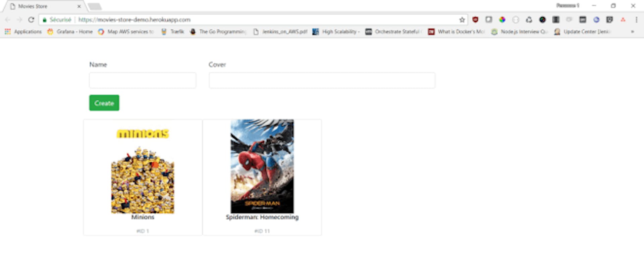
Task: Open the Traefik bookmark
Action: 173,31
